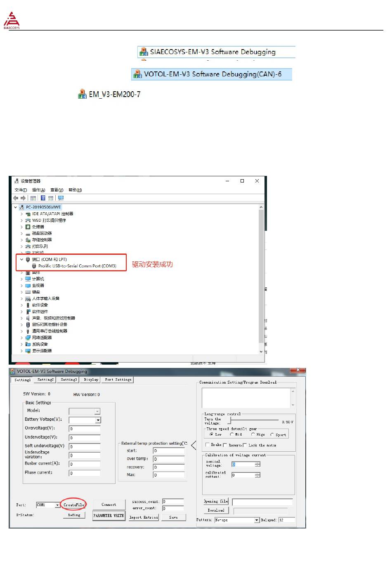
Task: Enable the Brake checkbox
Action: click(x=208, y=445)
